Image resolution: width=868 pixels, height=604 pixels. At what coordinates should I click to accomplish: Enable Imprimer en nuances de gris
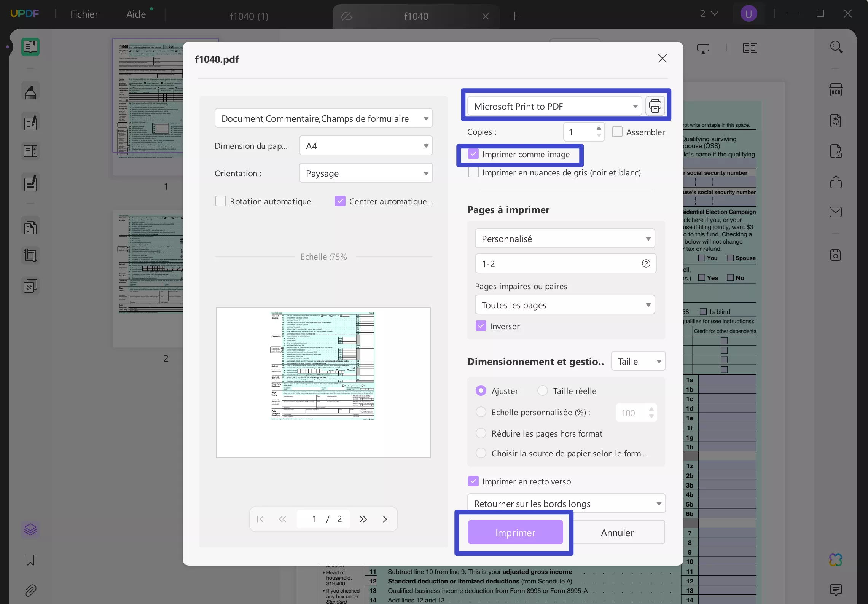pos(473,172)
